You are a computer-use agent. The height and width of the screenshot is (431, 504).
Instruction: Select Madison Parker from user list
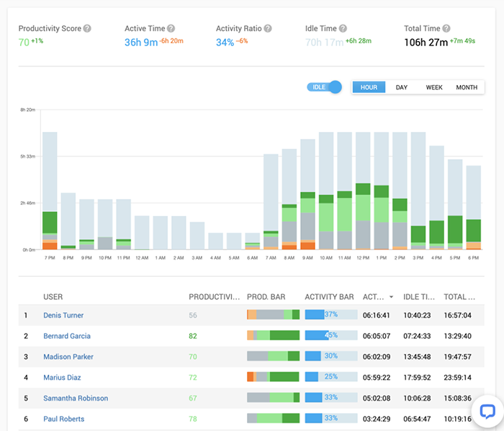click(x=68, y=357)
